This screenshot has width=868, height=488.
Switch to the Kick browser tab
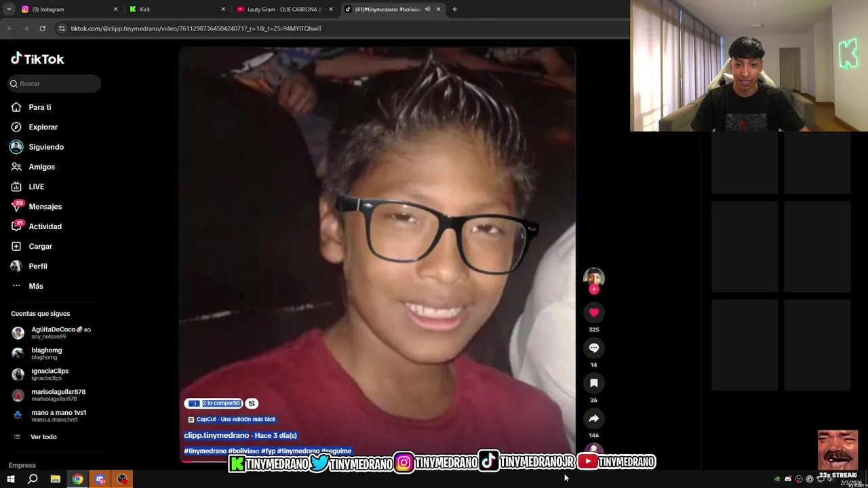point(175,9)
